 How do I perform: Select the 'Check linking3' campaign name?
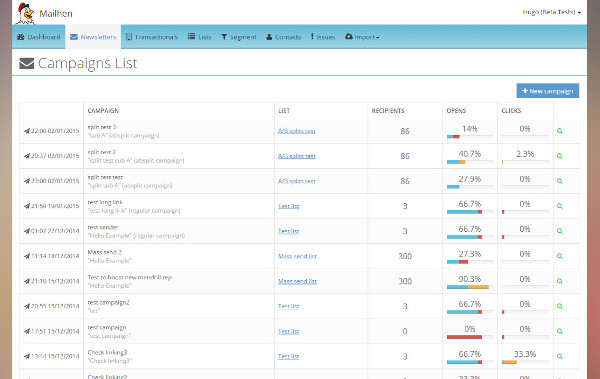click(x=108, y=352)
